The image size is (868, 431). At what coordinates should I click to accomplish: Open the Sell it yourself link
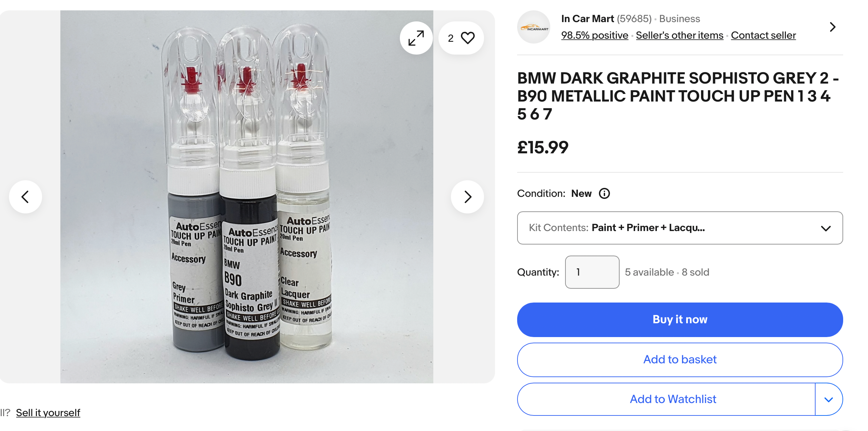(x=48, y=413)
